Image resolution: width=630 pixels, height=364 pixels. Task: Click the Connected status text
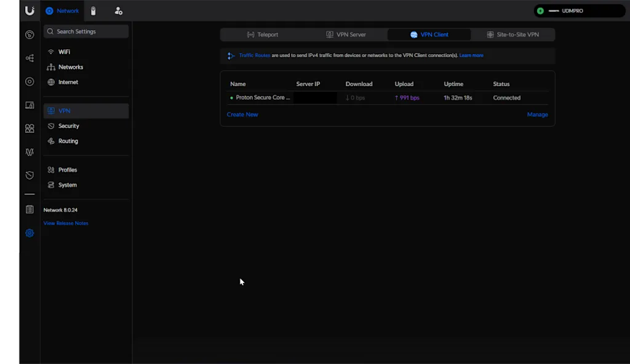pos(507,98)
